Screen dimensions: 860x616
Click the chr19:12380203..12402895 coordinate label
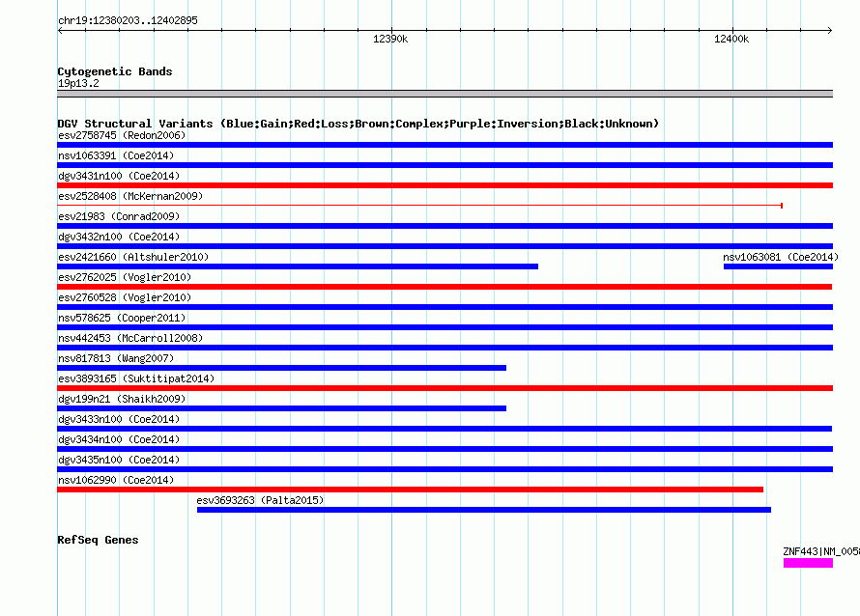click(128, 20)
